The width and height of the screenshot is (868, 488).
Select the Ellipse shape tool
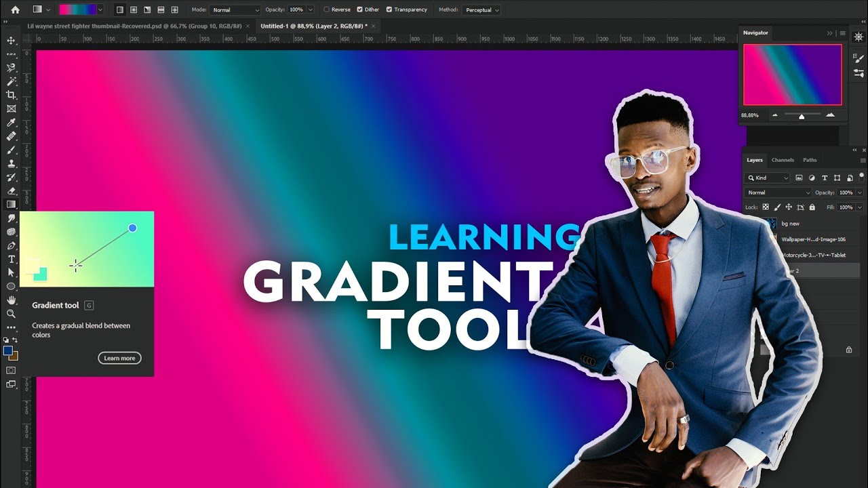pos(11,286)
